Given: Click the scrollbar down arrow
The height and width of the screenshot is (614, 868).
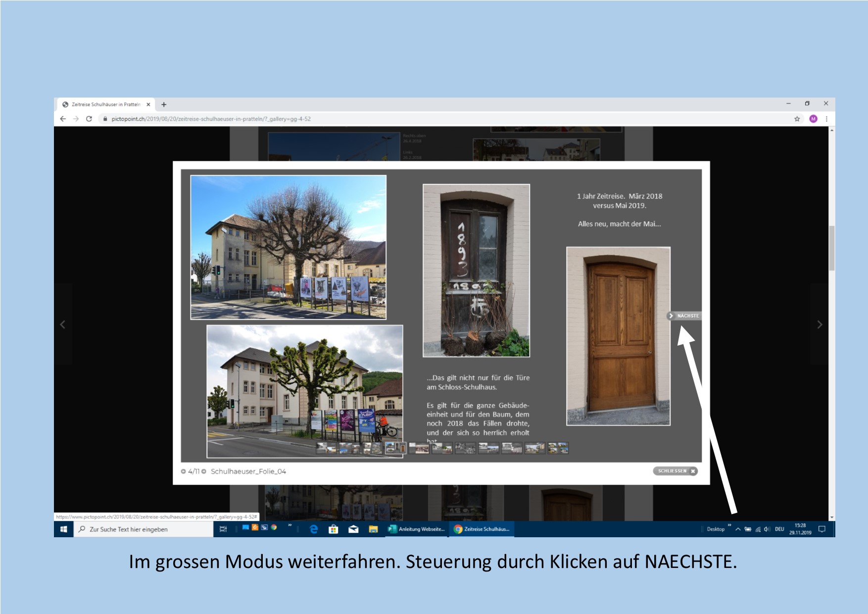Looking at the screenshot, I should 832,517.
